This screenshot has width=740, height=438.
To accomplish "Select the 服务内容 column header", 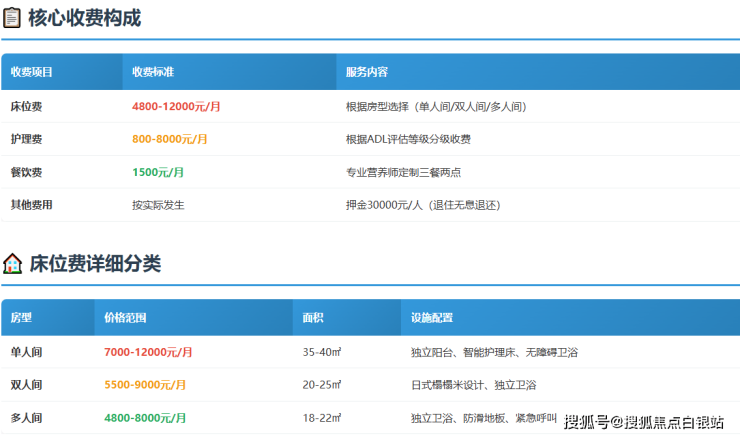I will [x=367, y=72].
